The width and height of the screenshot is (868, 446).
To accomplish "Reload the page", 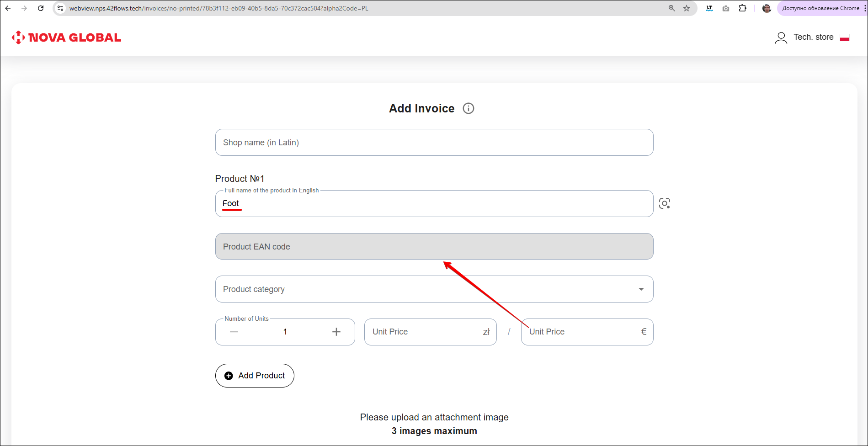I will click(41, 8).
